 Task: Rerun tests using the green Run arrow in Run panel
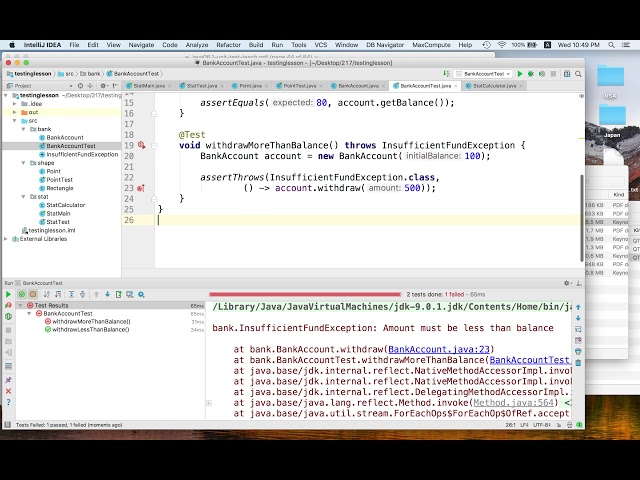click(x=8, y=294)
